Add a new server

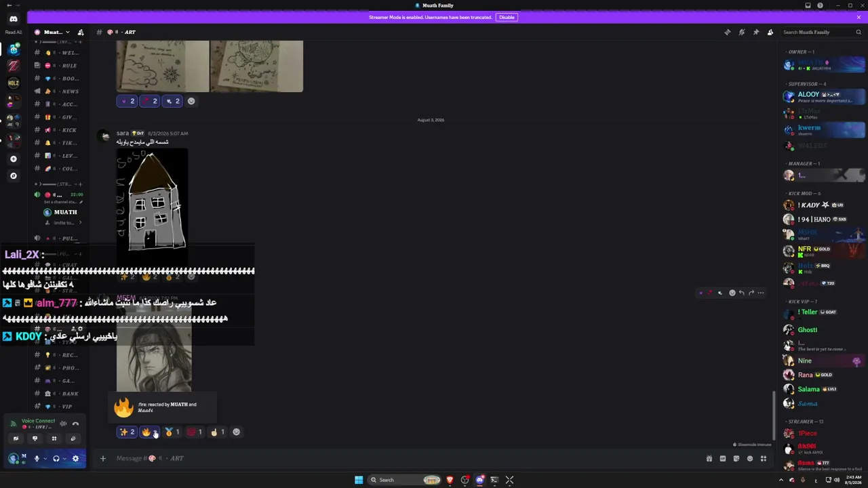tap(14, 159)
